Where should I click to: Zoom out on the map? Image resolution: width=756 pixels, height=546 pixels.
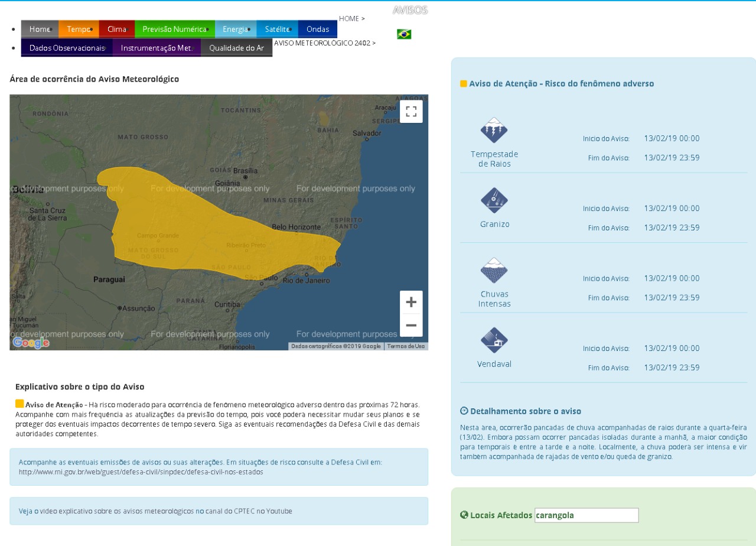[x=411, y=325]
